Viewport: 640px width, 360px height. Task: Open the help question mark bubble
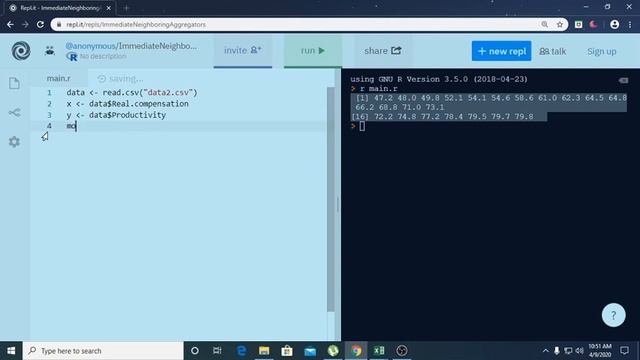pos(613,315)
